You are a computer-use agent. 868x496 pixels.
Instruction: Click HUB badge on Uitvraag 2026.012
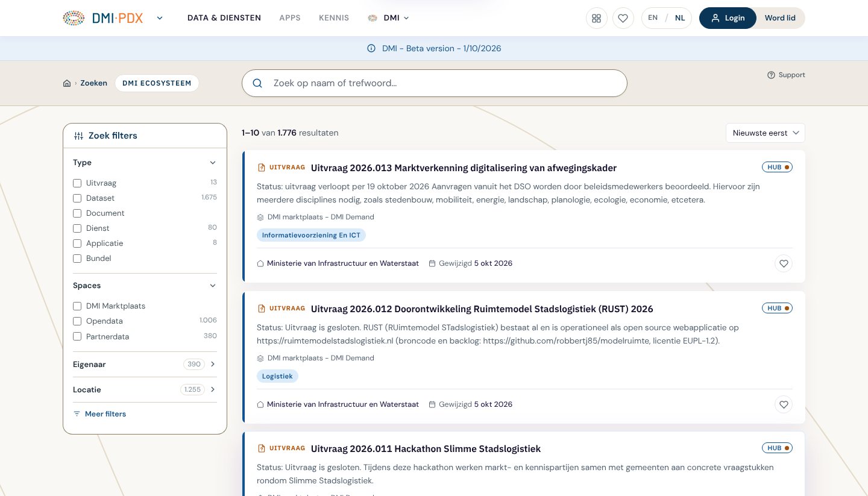tap(777, 308)
